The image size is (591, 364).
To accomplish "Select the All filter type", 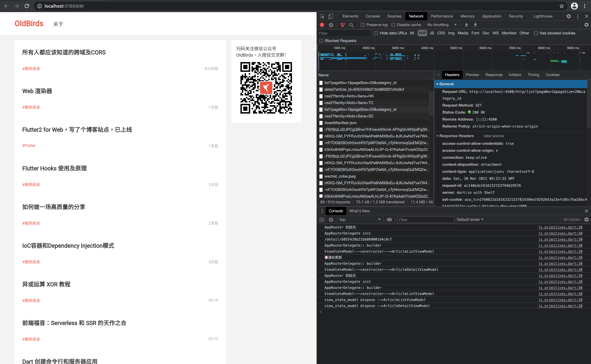I will (412, 33).
